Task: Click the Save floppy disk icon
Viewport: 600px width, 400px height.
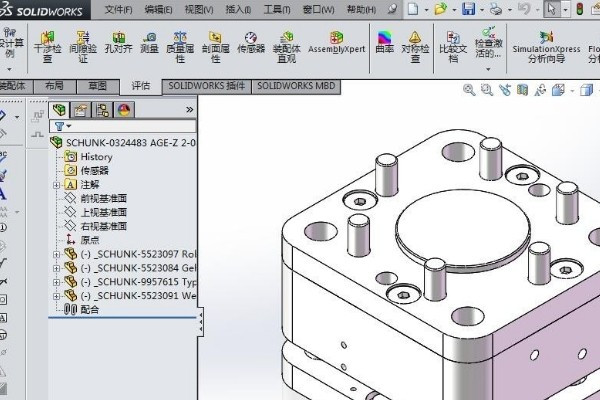Action: tap(469, 8)
